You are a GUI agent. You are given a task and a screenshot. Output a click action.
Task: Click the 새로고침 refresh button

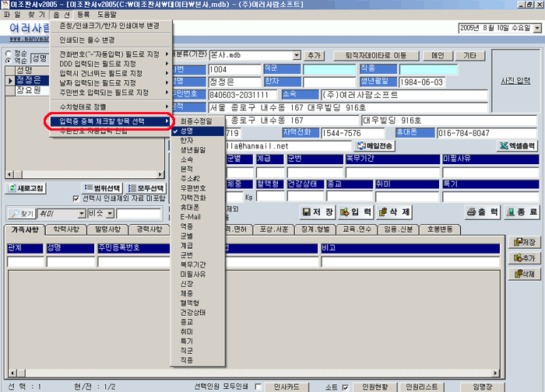coord(26,188)
